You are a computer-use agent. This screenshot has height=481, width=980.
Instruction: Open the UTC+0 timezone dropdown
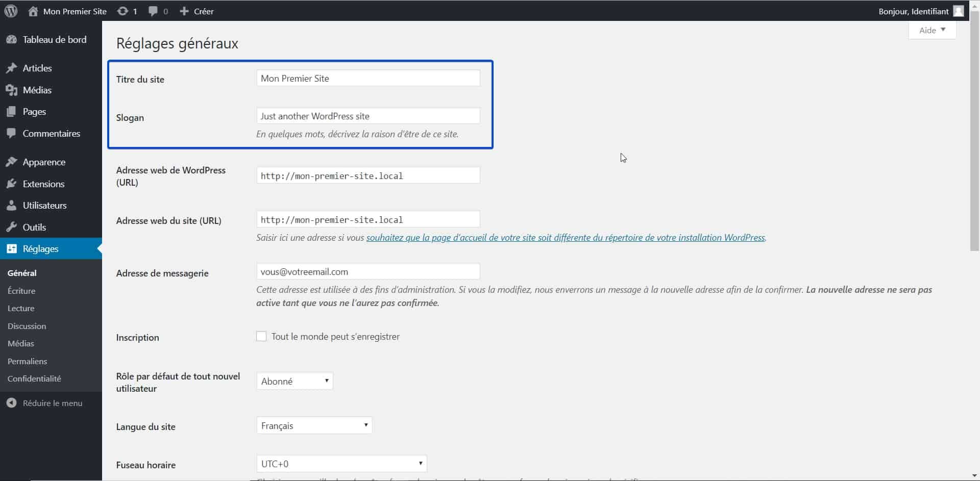click(341, 464)
